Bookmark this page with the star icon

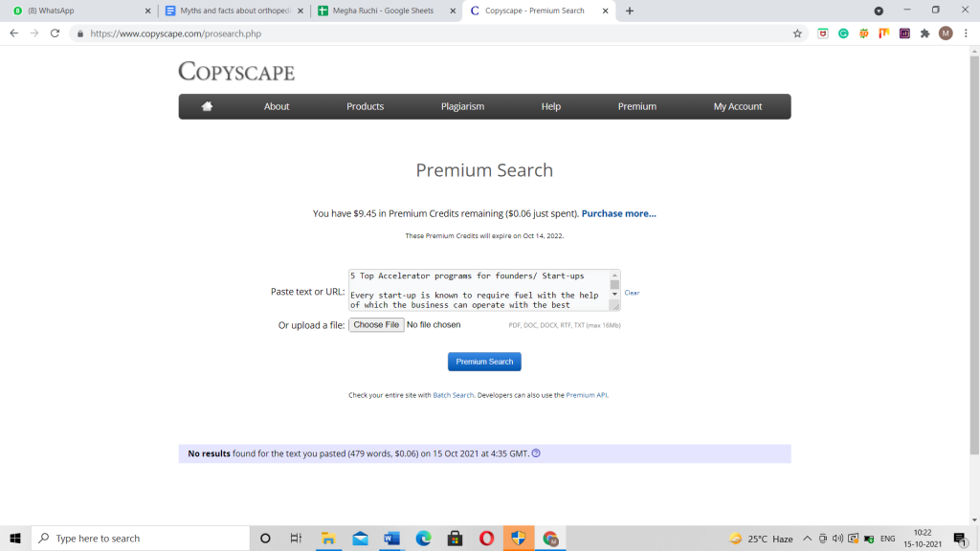(797, 33)
